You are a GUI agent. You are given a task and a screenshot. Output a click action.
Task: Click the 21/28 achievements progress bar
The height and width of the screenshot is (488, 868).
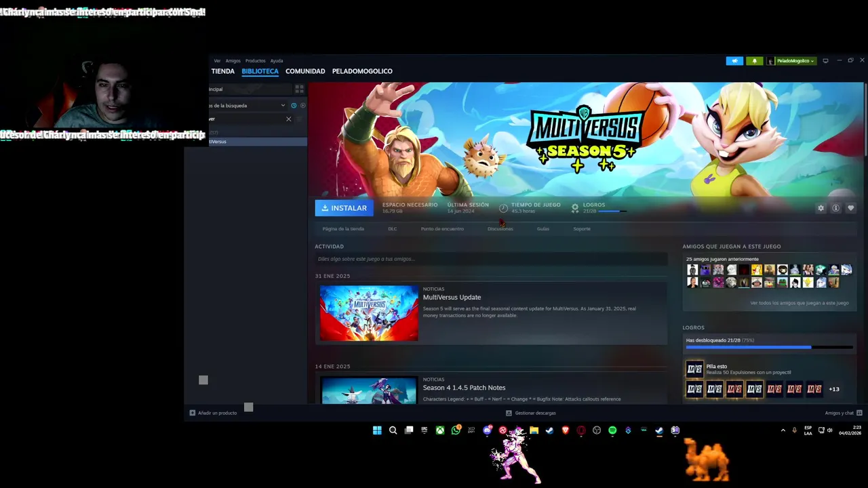(x=769, y=347)
